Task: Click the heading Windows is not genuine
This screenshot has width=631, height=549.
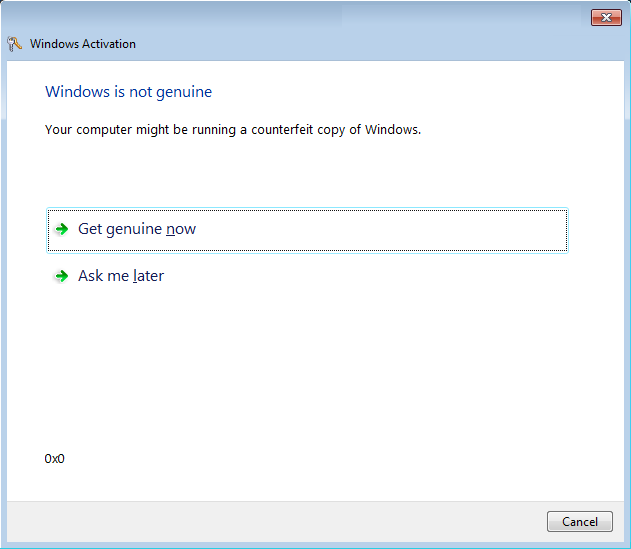Action: coord(128,92)
